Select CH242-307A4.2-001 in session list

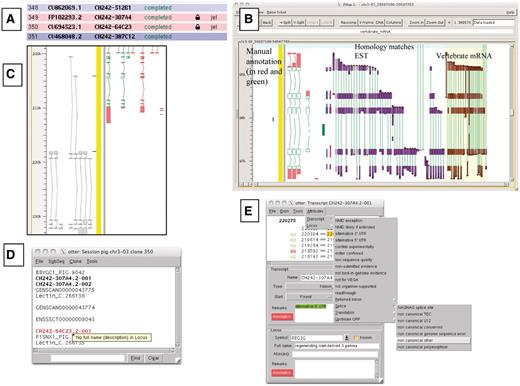(63, 278)
